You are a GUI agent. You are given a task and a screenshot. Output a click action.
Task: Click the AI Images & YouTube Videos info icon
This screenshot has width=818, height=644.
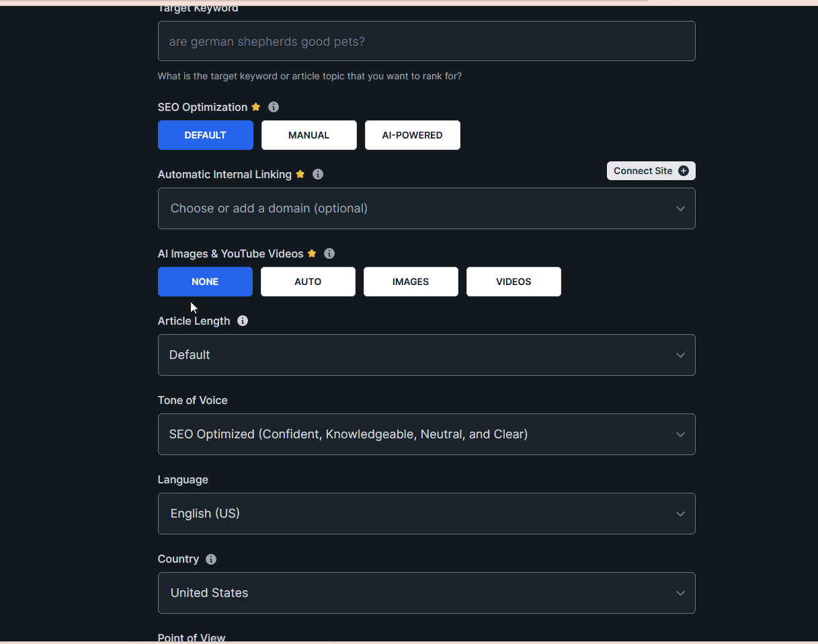329,253
